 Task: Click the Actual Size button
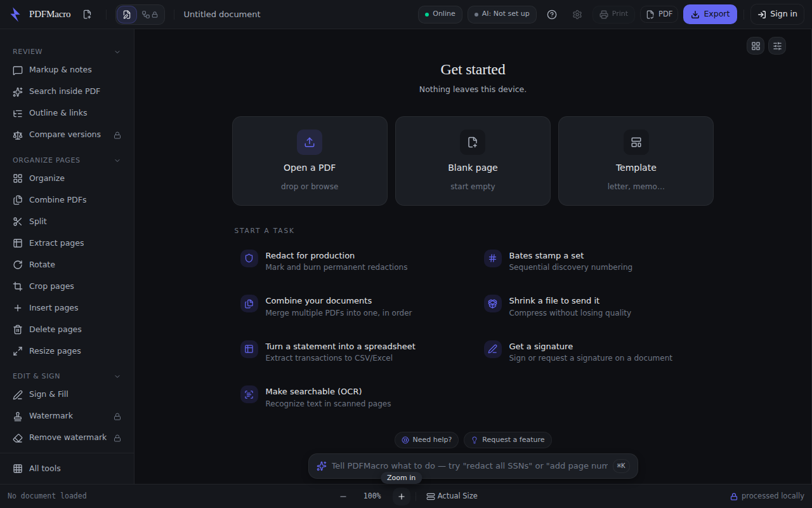tap(452, 496)
